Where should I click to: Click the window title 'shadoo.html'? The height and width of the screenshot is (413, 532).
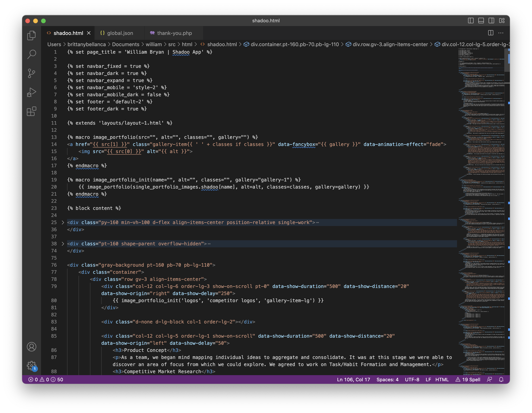click(x=266, y=21)
